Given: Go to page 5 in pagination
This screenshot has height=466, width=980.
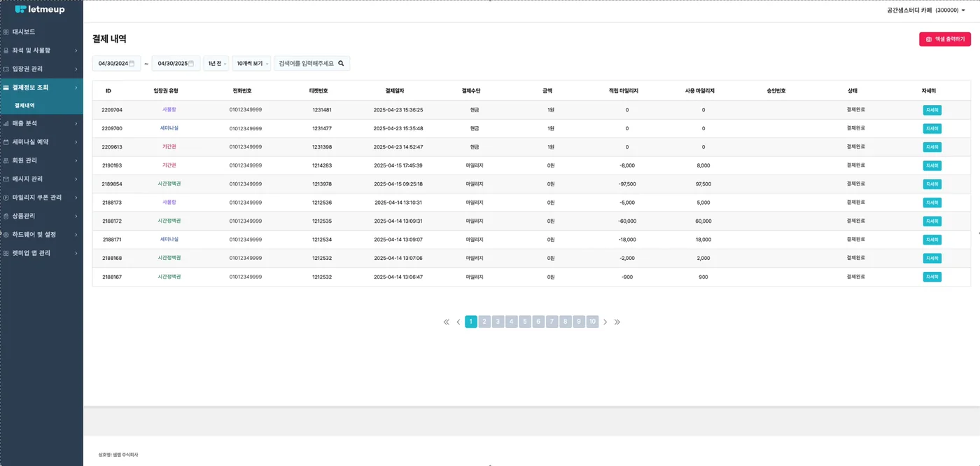Looking at the screenshot, I should 525,322.
